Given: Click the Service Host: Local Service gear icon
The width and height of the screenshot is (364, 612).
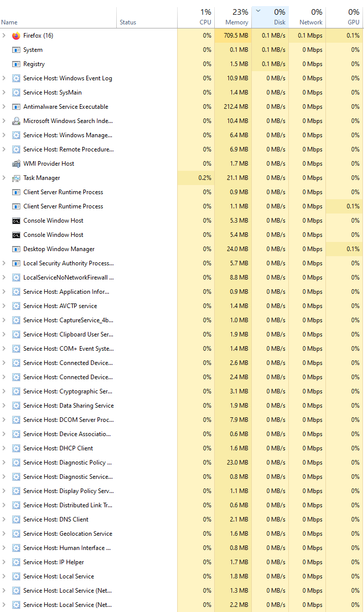Looking at the screenshot, I should [x=16, y=576].
